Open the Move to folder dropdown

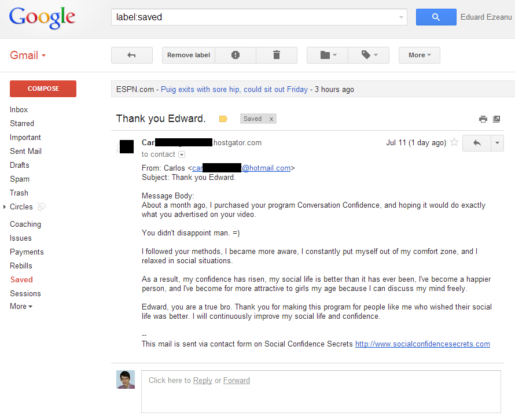328,55
